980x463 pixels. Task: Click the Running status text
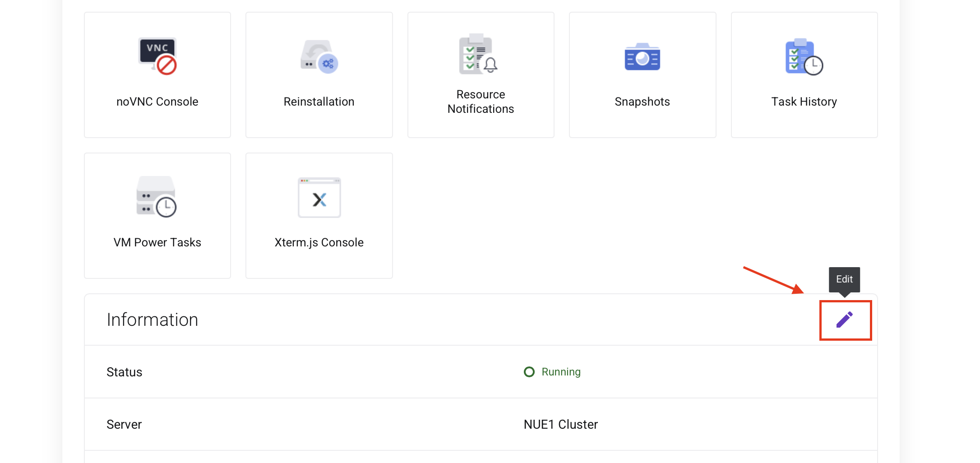(561, 372)
